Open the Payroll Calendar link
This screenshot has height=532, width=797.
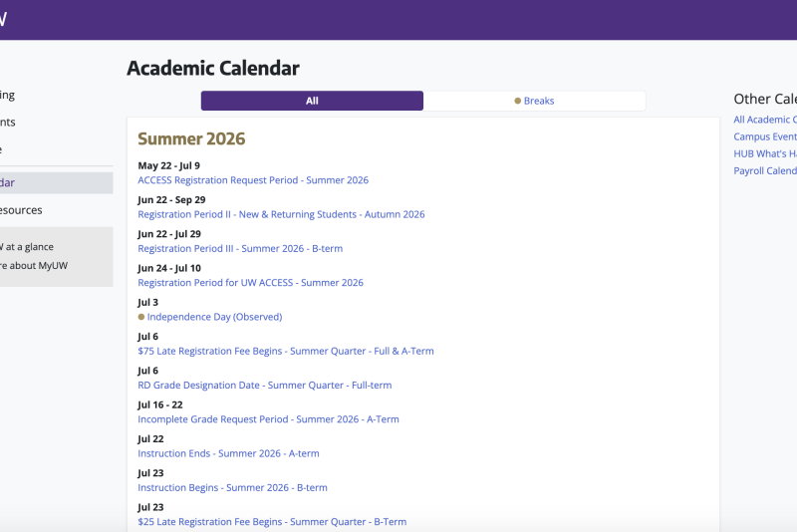765,170
